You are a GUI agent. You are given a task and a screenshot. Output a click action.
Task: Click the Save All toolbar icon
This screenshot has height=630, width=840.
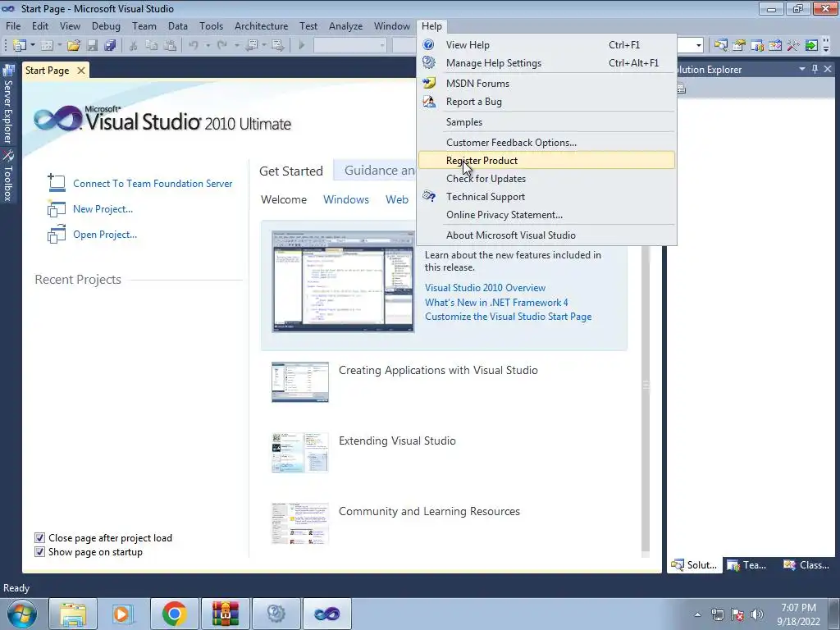(x=110, y=46)
